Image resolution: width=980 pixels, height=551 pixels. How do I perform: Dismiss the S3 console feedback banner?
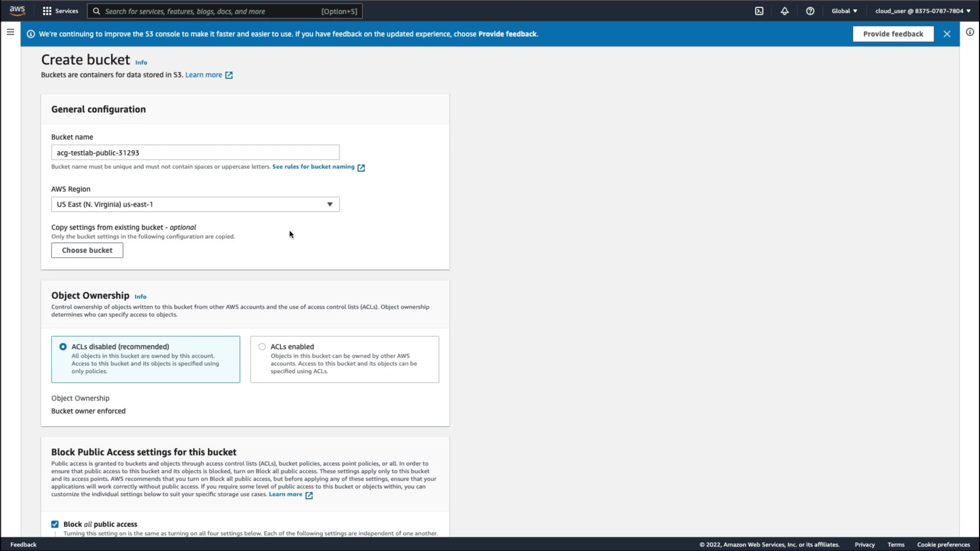pyautogui.click(x=947, y=34)
